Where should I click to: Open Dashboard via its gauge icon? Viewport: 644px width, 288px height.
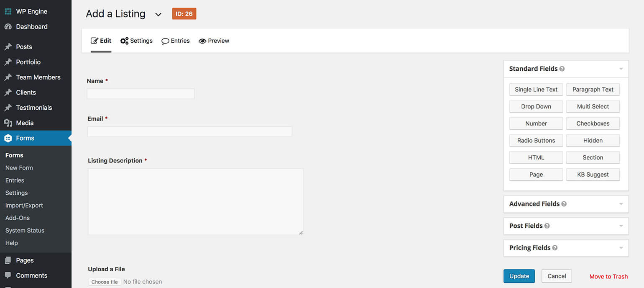(x=8, y=27)
